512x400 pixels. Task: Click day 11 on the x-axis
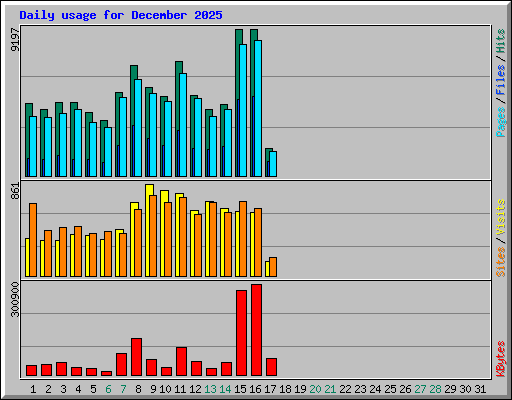(180, 389)
